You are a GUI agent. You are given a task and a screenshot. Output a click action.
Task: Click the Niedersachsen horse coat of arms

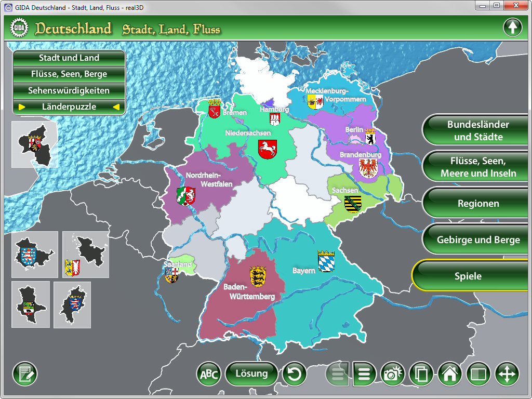coord(268,149)
